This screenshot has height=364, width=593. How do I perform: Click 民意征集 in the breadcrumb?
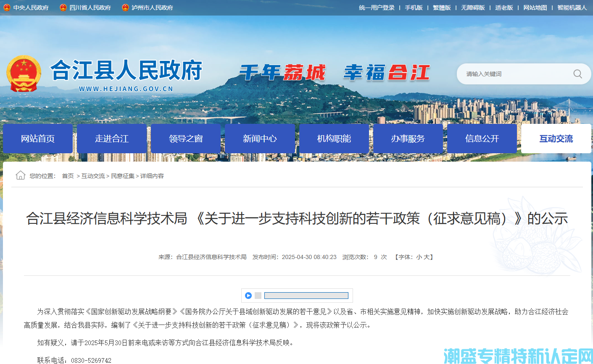tap(123, 176)
